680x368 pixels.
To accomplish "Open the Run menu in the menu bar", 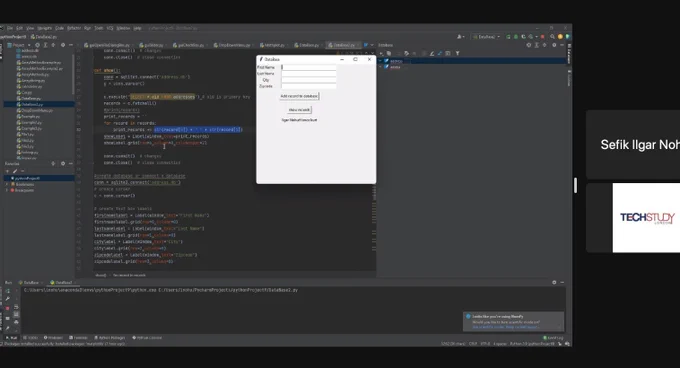I will (x=88, y=28).
